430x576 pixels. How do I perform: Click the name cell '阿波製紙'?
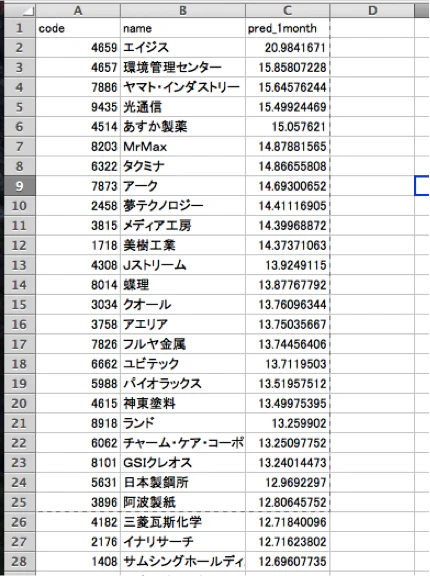[183, 502]
